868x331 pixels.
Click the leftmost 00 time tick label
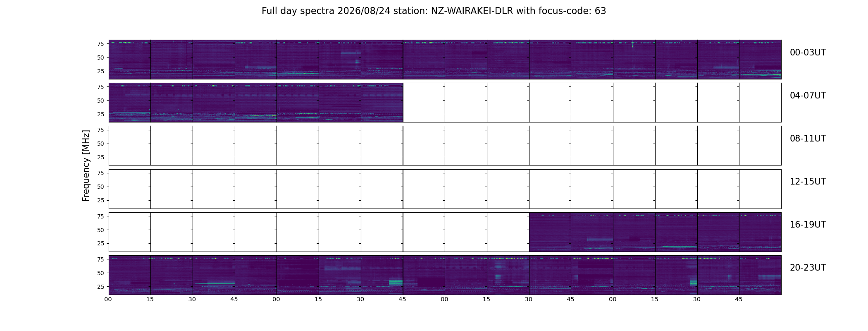pyautogui.click(x=108, y=299)
